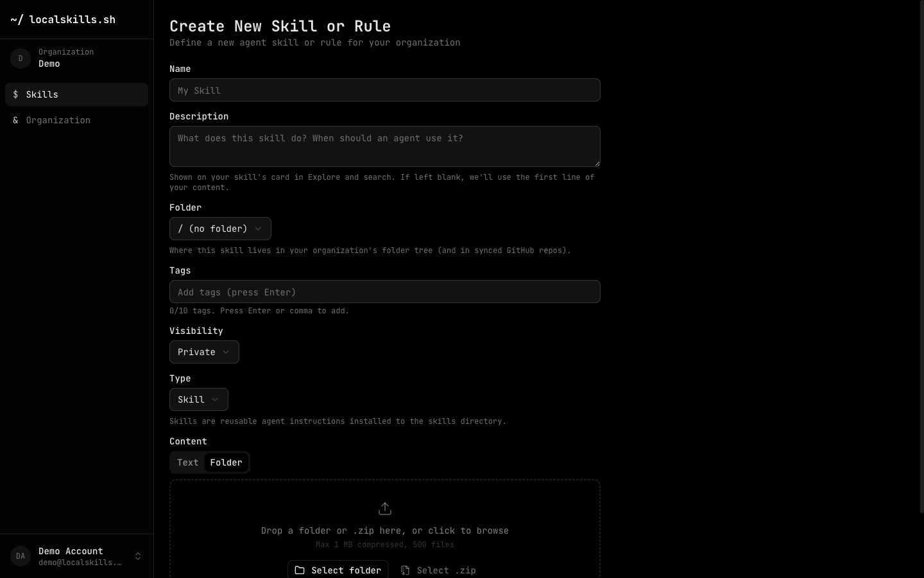Go to localskills.sh home logo
924x578 pixels.
tap(63, 19)
